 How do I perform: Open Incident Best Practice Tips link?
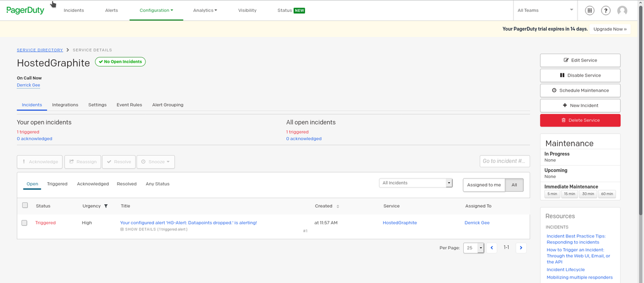click(576, 239)
